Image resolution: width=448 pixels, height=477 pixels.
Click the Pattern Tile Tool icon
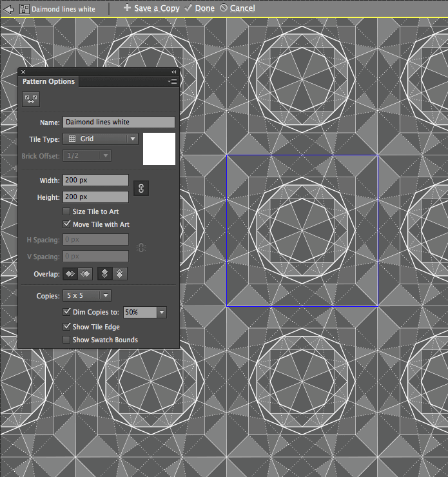(x=31, y=99)
